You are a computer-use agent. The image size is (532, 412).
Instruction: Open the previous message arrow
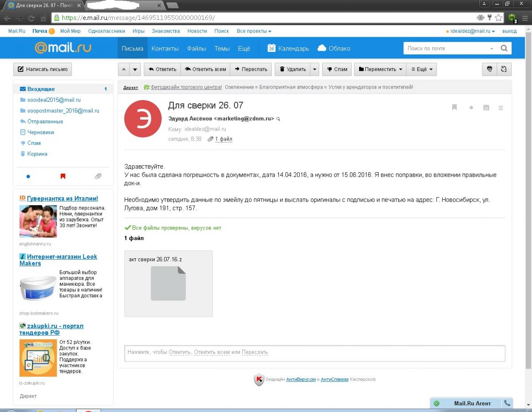124,69
